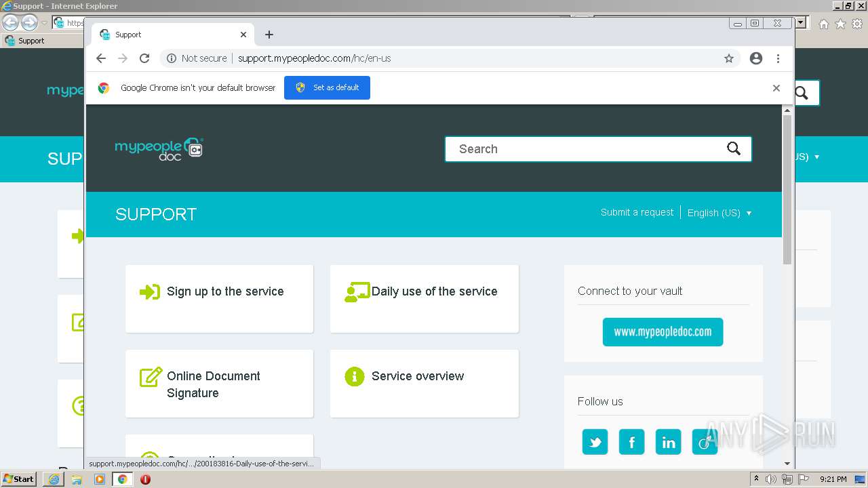The width and height of the screenshot is (868, 488).
Task: Click the scroll up arrow of Chrome page
Action: pos(787,110)
